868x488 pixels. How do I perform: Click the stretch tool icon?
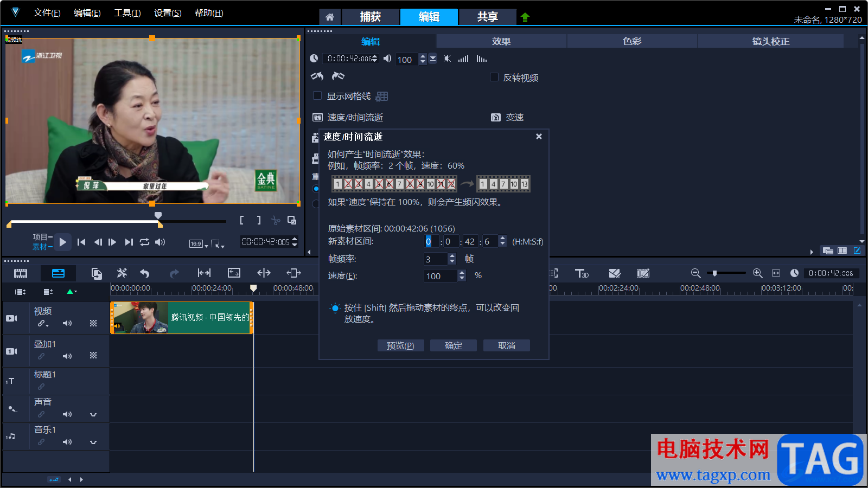tap(234, 273)
